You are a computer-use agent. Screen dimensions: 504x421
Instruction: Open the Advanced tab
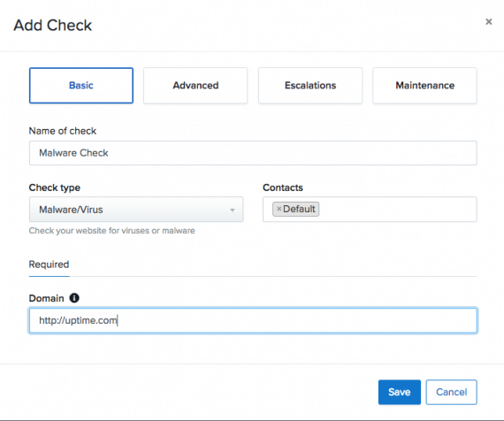click(195, 85)
